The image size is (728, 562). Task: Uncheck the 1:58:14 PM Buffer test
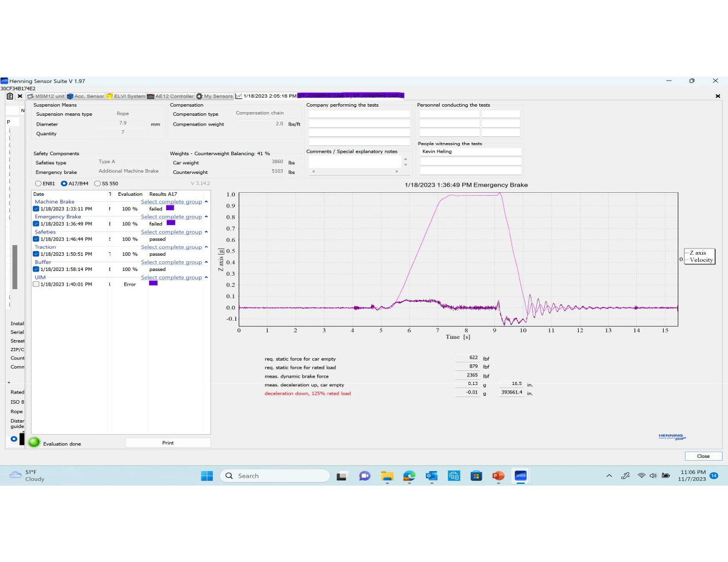click(36, 269)
